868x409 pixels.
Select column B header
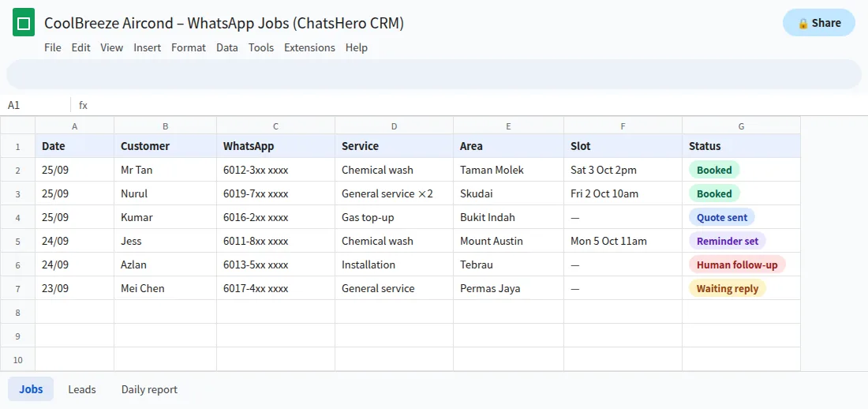(x=166, y=126)
